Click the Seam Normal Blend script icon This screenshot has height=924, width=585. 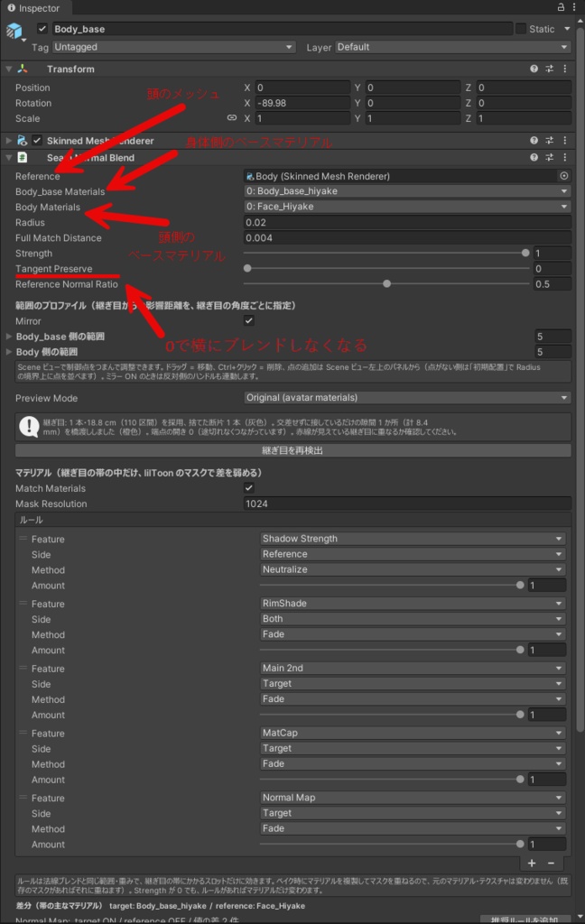click(23, 157)
